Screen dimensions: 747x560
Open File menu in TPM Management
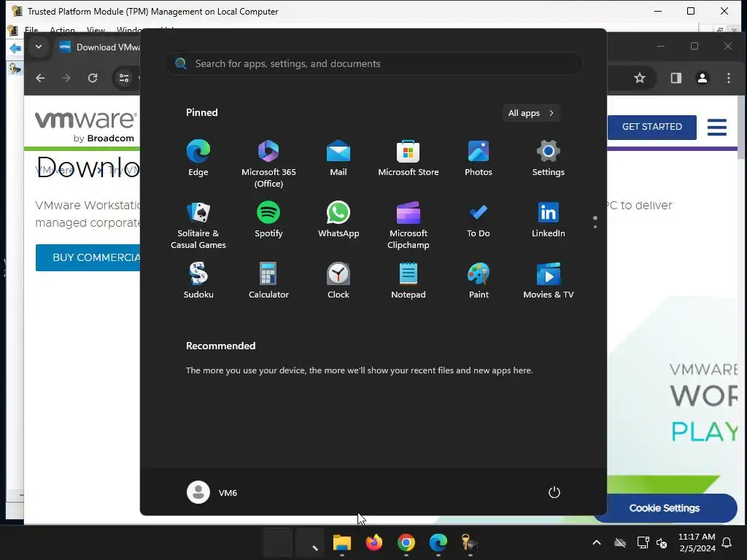pyautogui.click(x=31, y=30)
